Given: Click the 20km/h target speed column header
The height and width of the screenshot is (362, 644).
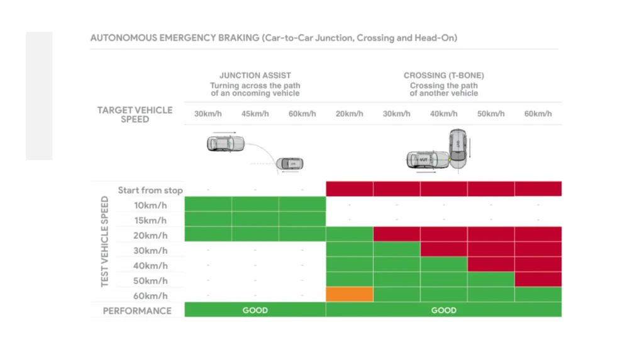Looking at the screenshot, I should pyautogui.click(x=349, y=114).
